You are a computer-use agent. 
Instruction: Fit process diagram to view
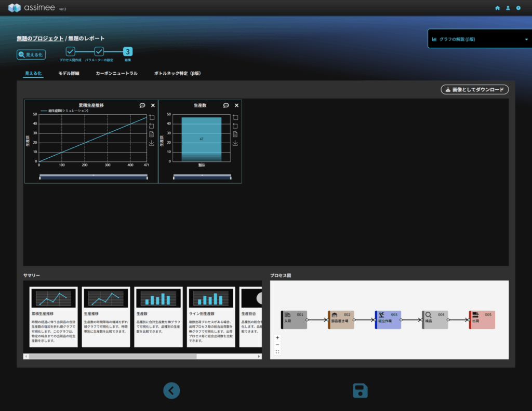coord(277,352)
